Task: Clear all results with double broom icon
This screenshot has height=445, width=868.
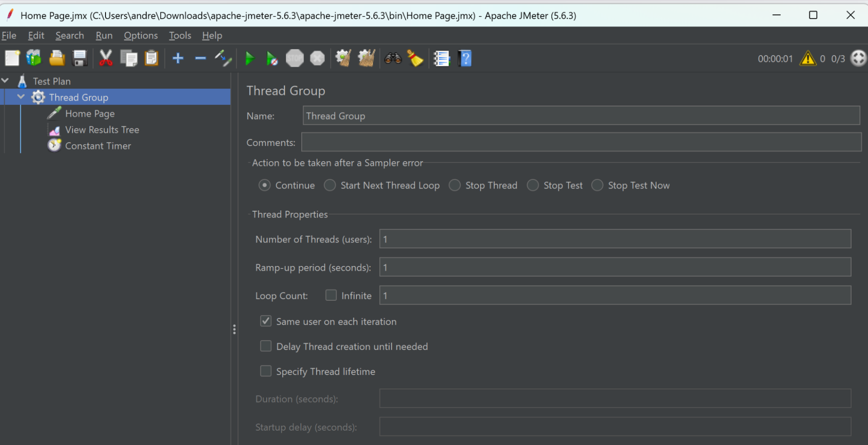Action: point(366,58)
